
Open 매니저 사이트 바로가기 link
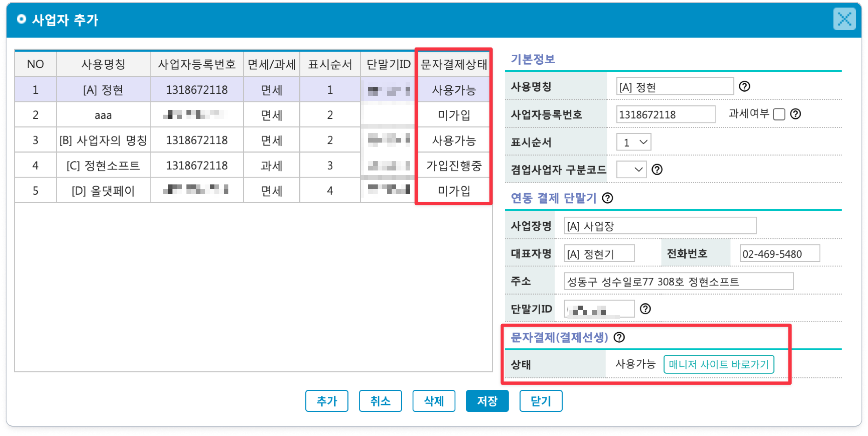tap(718, 364)
